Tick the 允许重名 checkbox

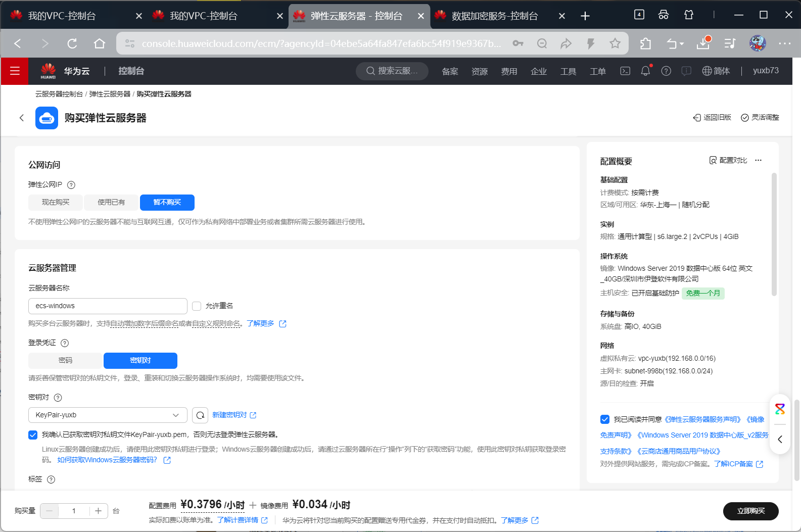click(197, 306)
